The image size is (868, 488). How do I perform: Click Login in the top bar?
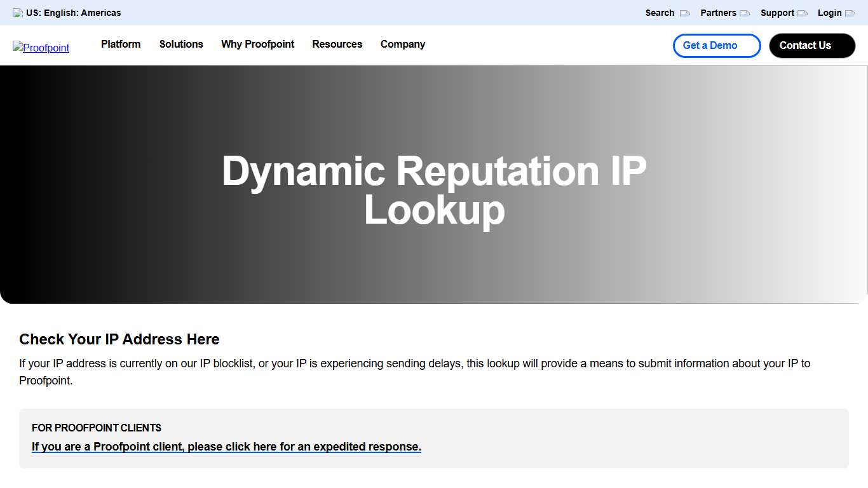click(830, 13)
